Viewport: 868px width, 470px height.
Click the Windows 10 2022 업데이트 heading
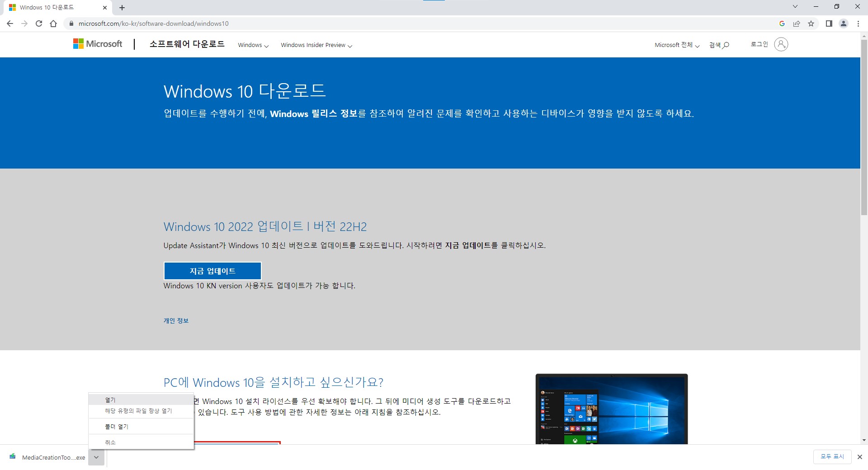265,226
